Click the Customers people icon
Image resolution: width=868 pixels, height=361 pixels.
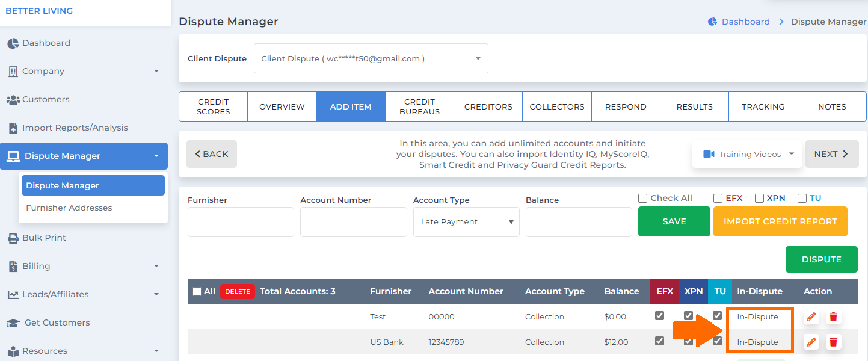[x=13, y=100]
